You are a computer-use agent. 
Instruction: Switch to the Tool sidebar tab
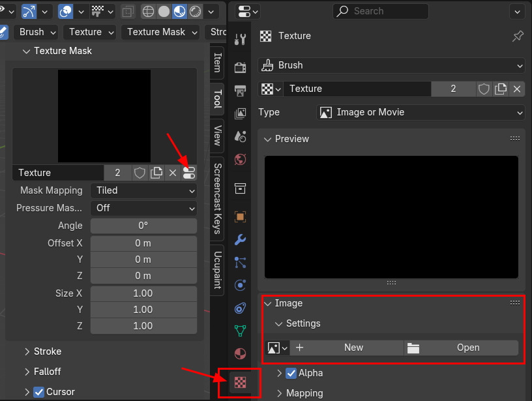(218, 99)
